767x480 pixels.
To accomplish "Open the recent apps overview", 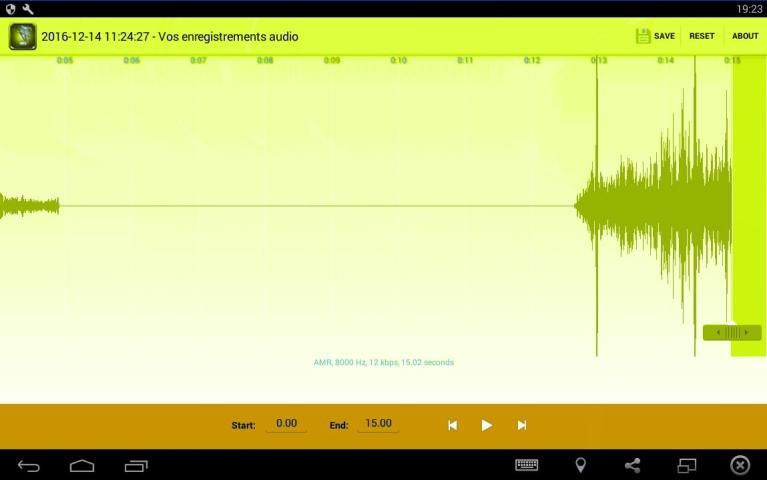I will [x=136, y=465].
